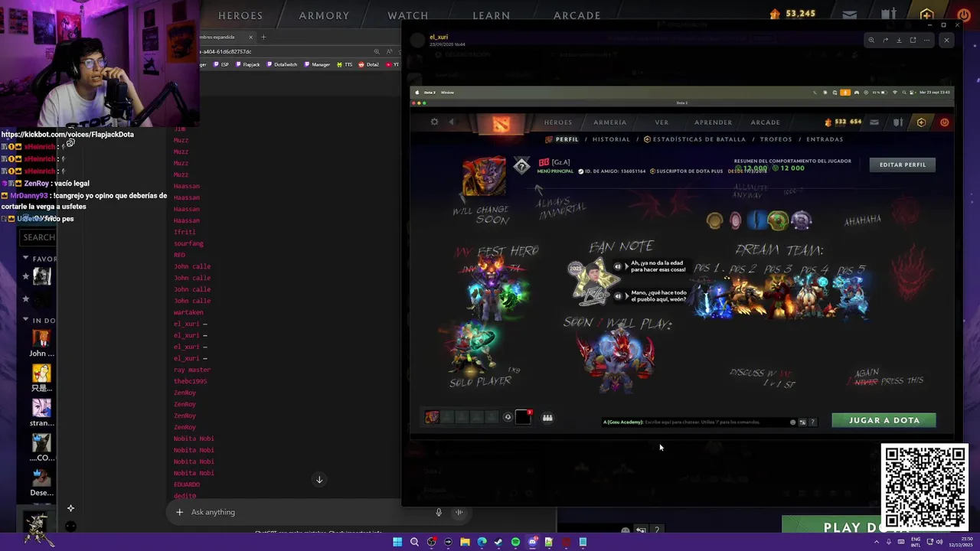Image resolution: width=980 pixels, height=551 pixels.
Task: Switch to the WATCH tab
Action: (408, 15)
